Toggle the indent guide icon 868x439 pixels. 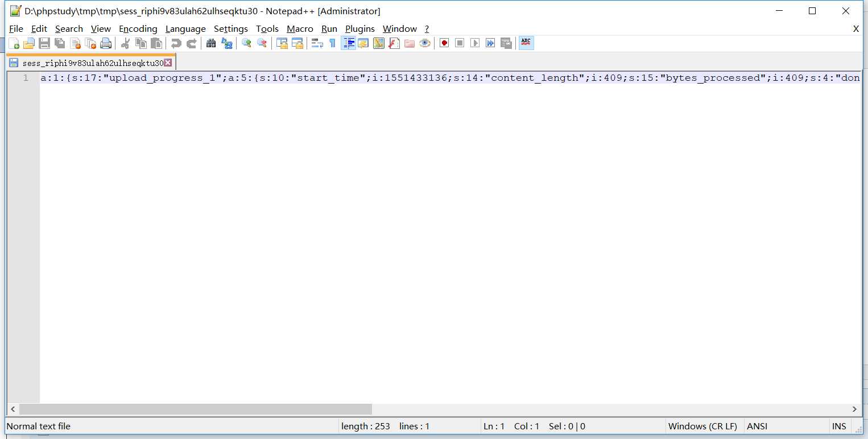(348, 43)
